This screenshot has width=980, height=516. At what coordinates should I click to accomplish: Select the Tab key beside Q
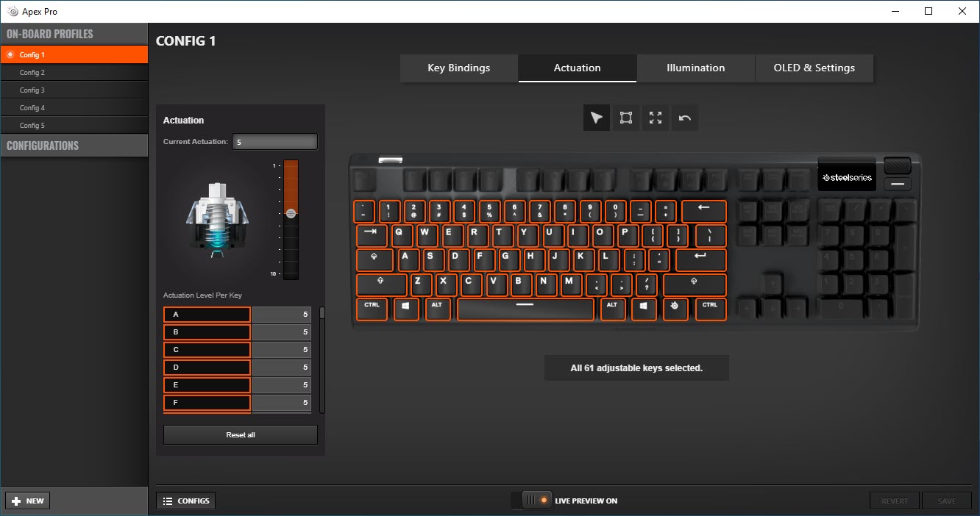[372, 236]
